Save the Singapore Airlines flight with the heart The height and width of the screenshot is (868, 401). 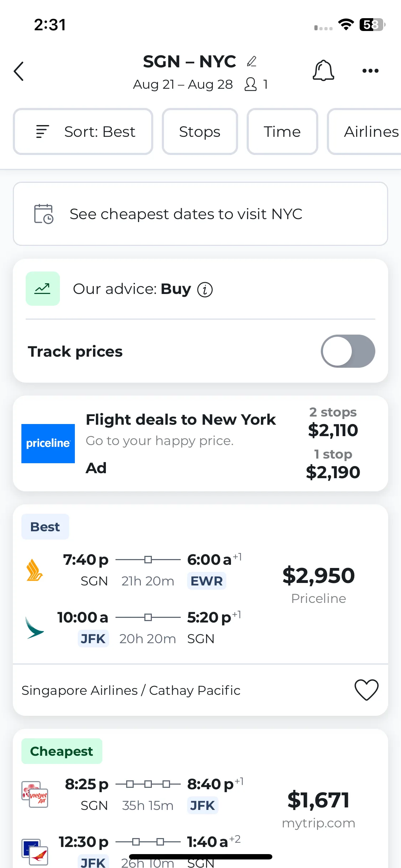click(x=366, y=690)
